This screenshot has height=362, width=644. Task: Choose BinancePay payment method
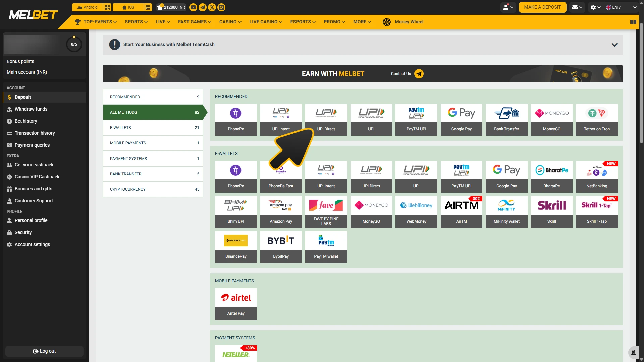tap(236, 247)
